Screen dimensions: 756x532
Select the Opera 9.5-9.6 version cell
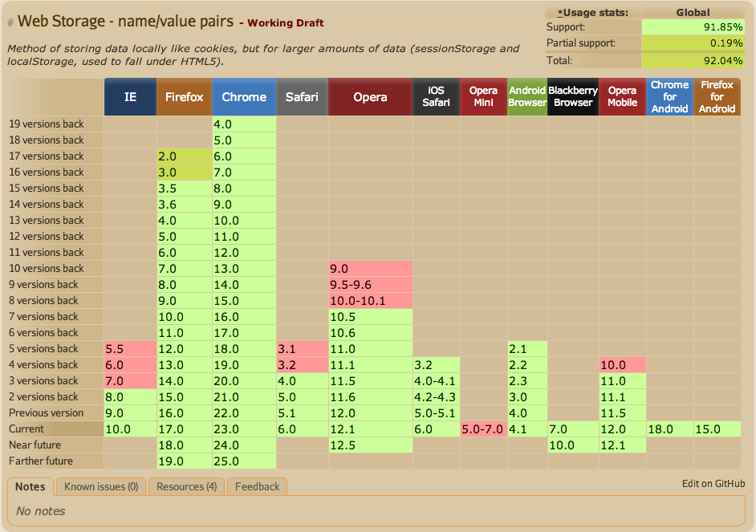370,284
